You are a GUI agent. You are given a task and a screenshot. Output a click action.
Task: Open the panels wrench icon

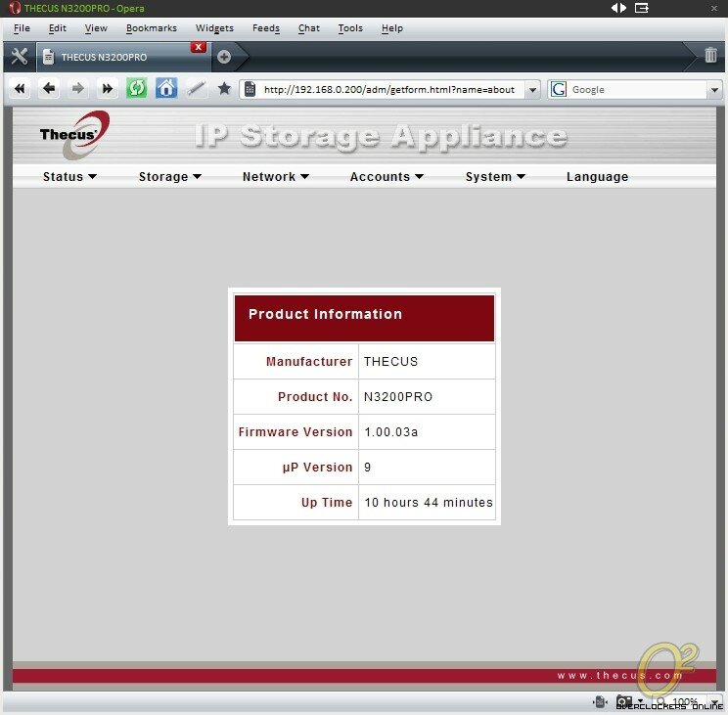tap(19, 57)
